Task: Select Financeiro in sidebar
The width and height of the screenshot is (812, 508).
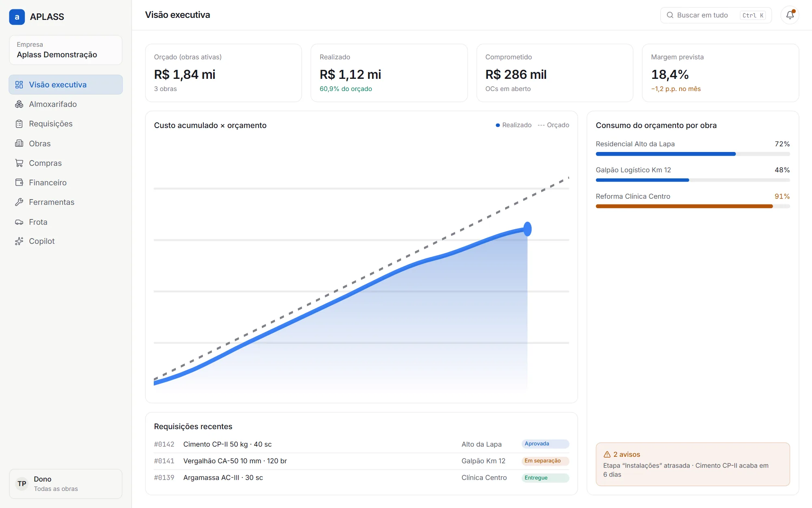Action: [x=66, y=182]
